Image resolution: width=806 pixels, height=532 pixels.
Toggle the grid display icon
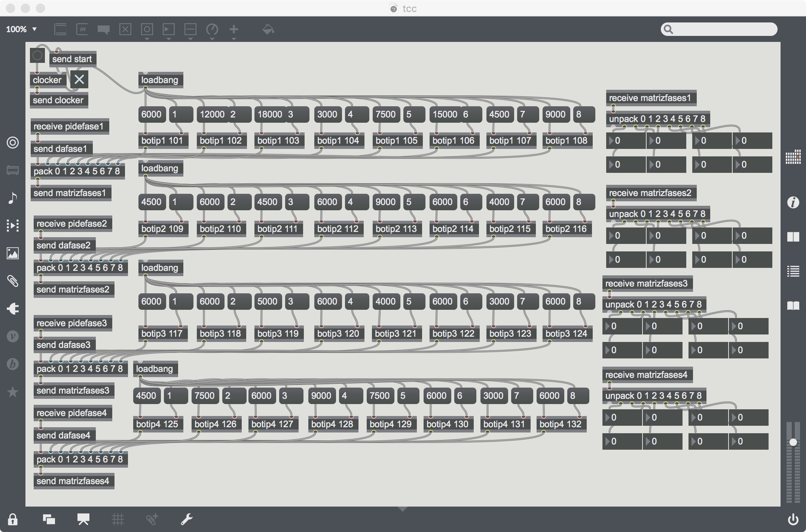point(117,519)
